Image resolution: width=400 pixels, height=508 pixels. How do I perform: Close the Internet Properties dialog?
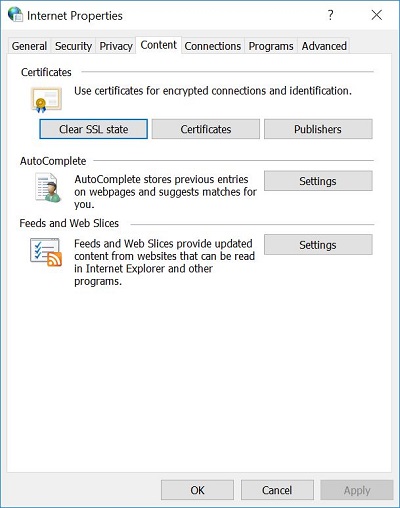[377, 15]
